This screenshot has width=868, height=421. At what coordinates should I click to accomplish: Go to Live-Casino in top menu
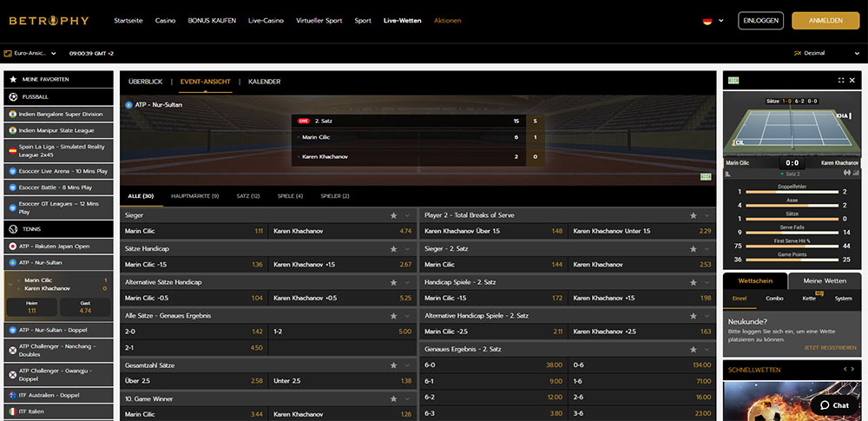click(266, 21)
